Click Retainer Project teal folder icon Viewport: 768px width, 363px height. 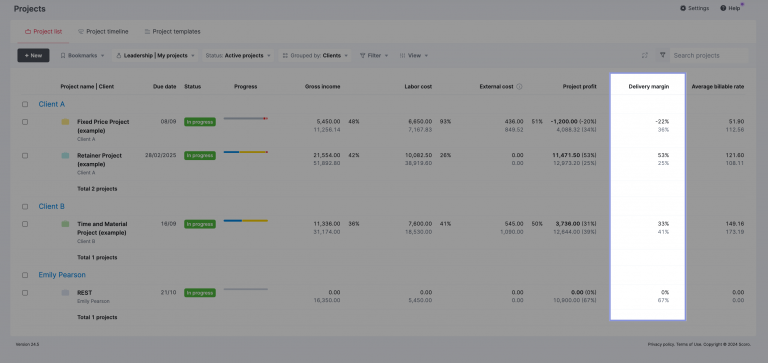click(65, 156)
